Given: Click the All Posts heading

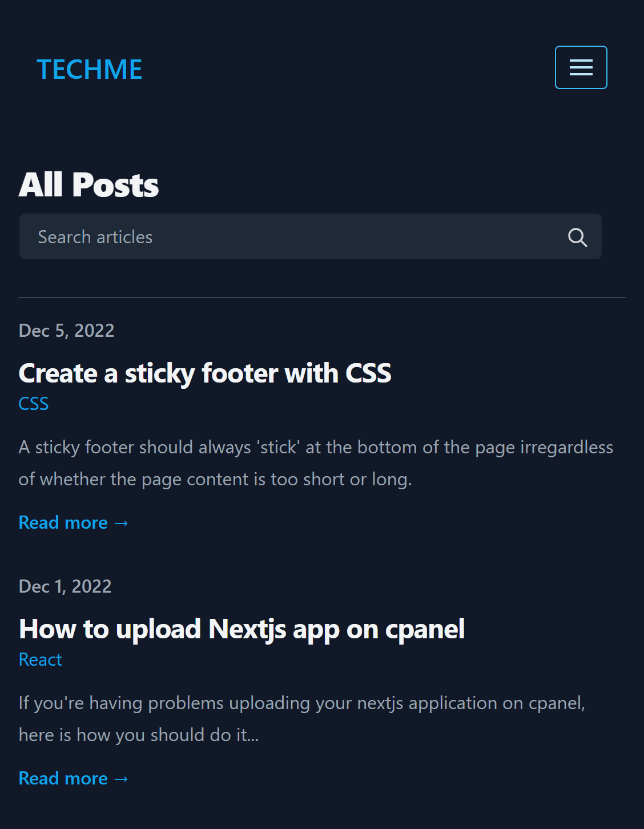Looking at the screenshot, I should click(x=88, y=185).
